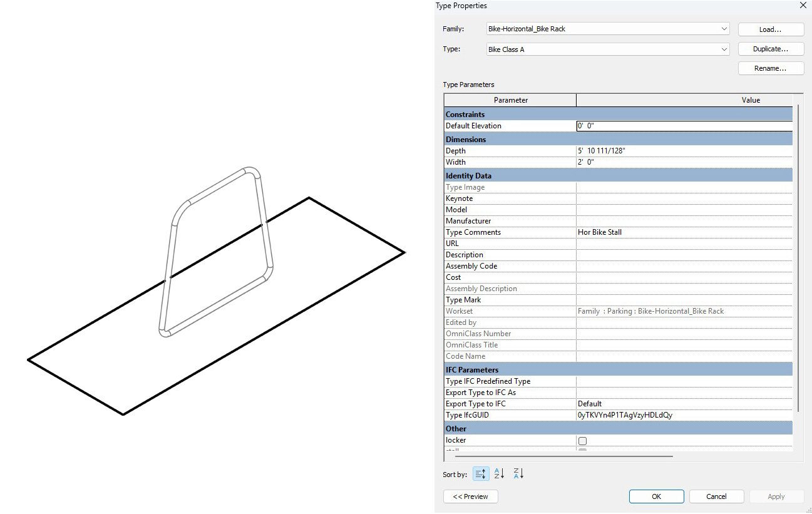The width and height of the screenshot is (812, 514).
Task: Collapse the Identity Data group header
Action: tap(619, 176)
